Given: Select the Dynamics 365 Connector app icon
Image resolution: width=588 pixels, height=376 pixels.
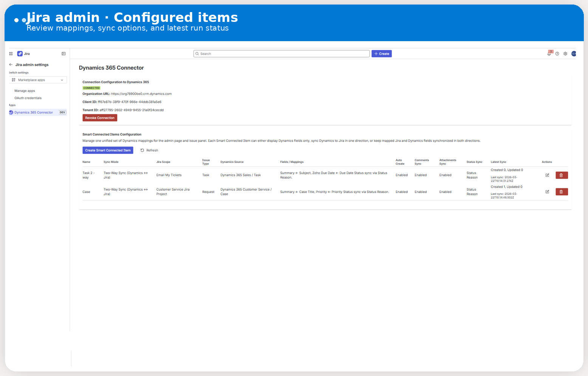Looking at the screenshot, I should 11,112.
